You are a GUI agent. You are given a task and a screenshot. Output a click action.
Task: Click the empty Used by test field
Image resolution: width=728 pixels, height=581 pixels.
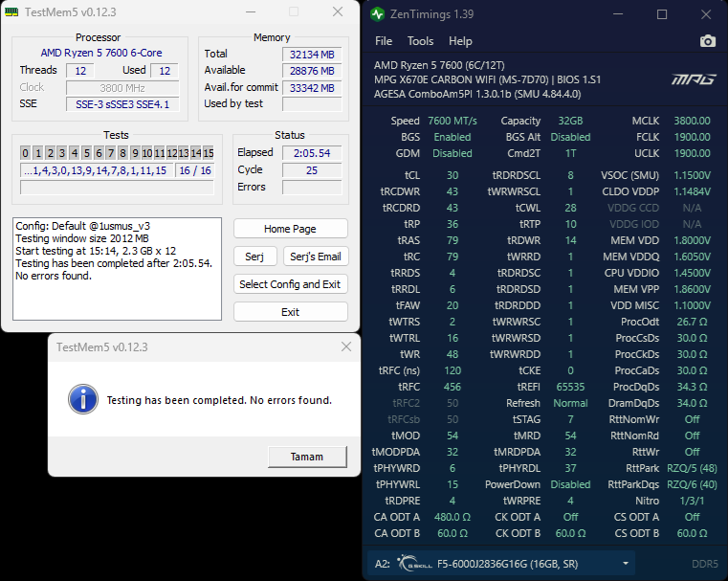coord(312,104)
